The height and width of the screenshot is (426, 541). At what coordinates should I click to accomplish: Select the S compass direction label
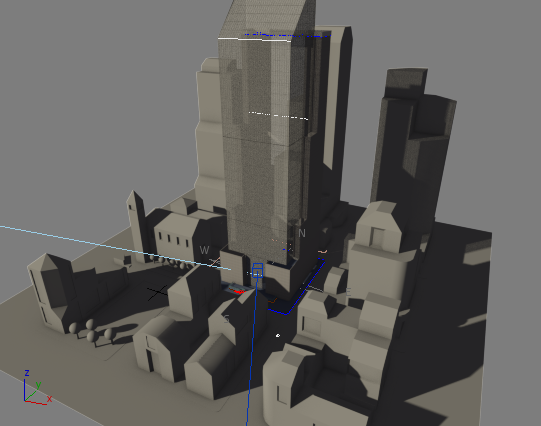point(226,319)
